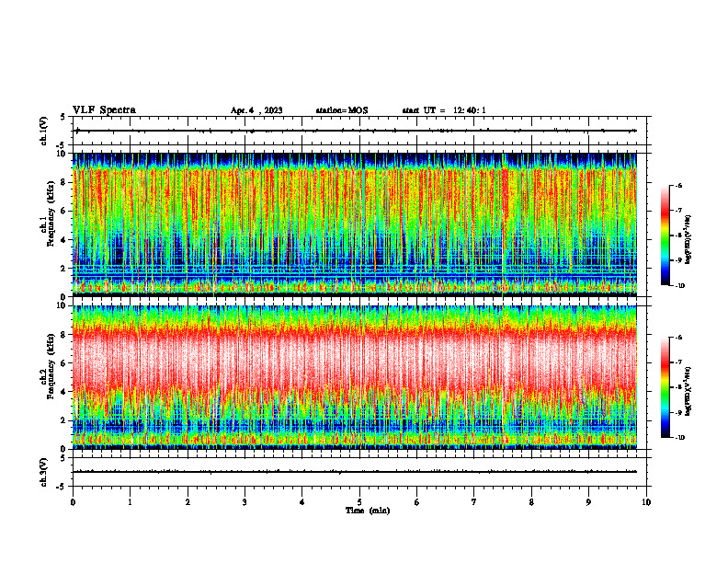Click the "-10" label on ch.2 colorbar
Image resolution: width=728 pixels, height=563 pixels.
(679, 437)
